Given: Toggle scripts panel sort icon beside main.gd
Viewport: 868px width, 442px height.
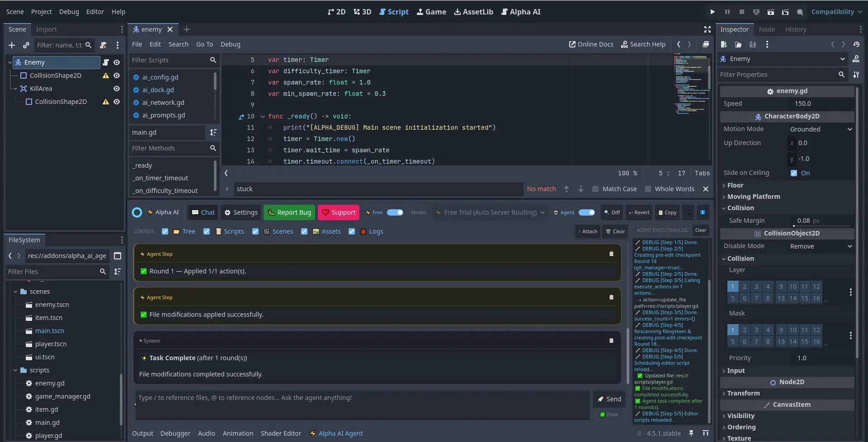Looking at the screenshot, I should [x=213, y=132].
